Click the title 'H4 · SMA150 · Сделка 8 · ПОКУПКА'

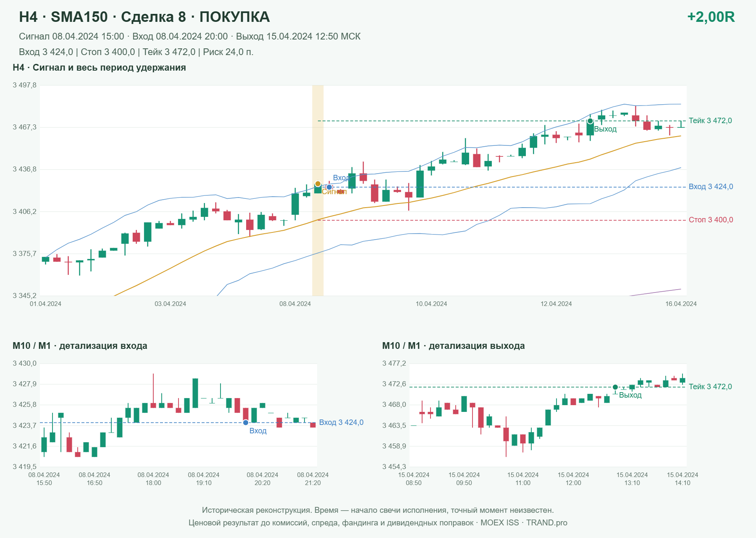click(144, 17)
